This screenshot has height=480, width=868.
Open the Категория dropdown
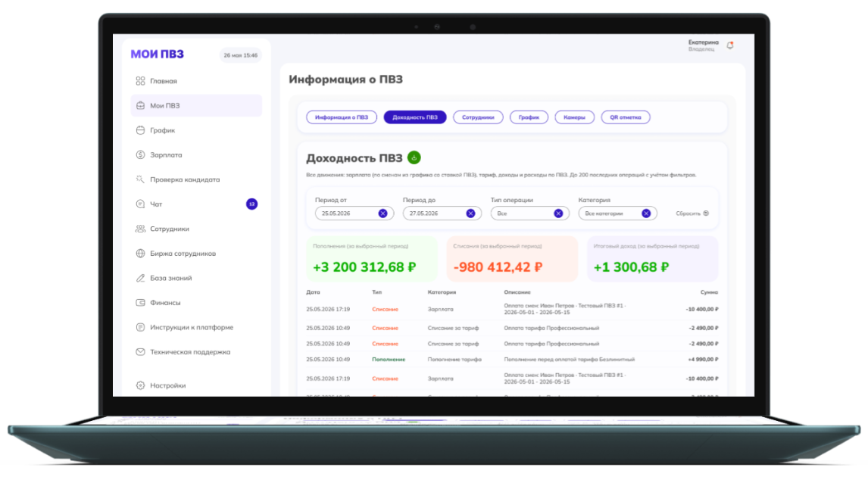(x=618, y=214)
